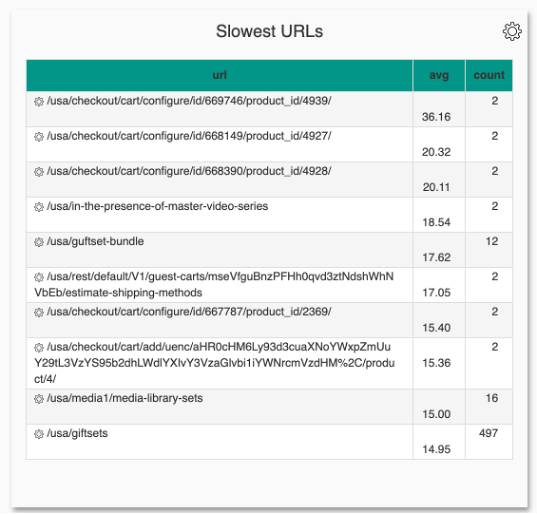Select the /usa/guftset-bundle URL text
The image size is (537, 514).
tap(96, 241)
